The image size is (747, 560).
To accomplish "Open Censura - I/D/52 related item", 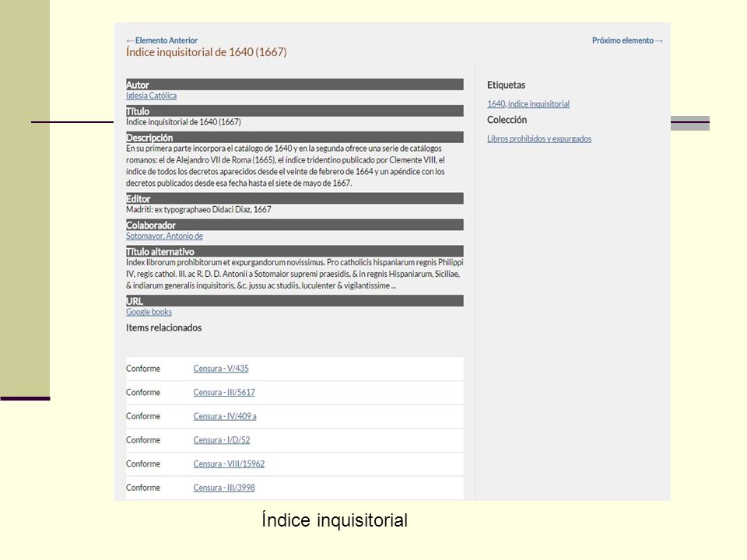I will [x=222, y=440].
